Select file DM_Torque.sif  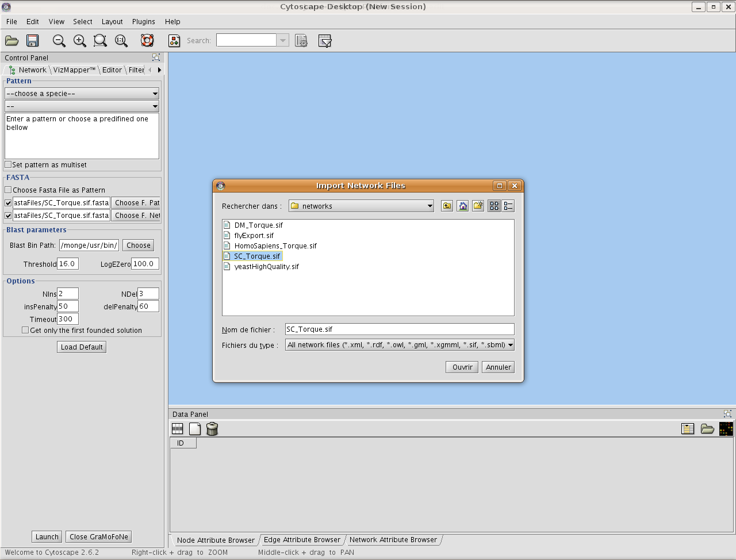[259, 225]
